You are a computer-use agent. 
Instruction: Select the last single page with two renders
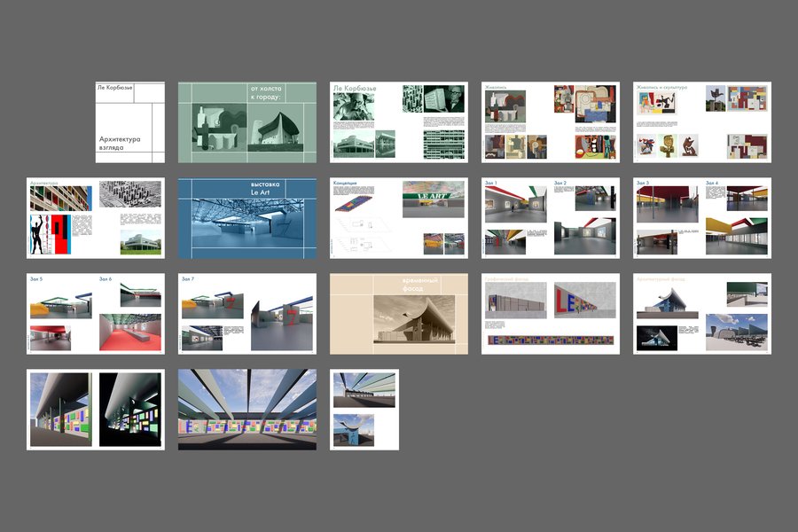(x=364, y=410)
